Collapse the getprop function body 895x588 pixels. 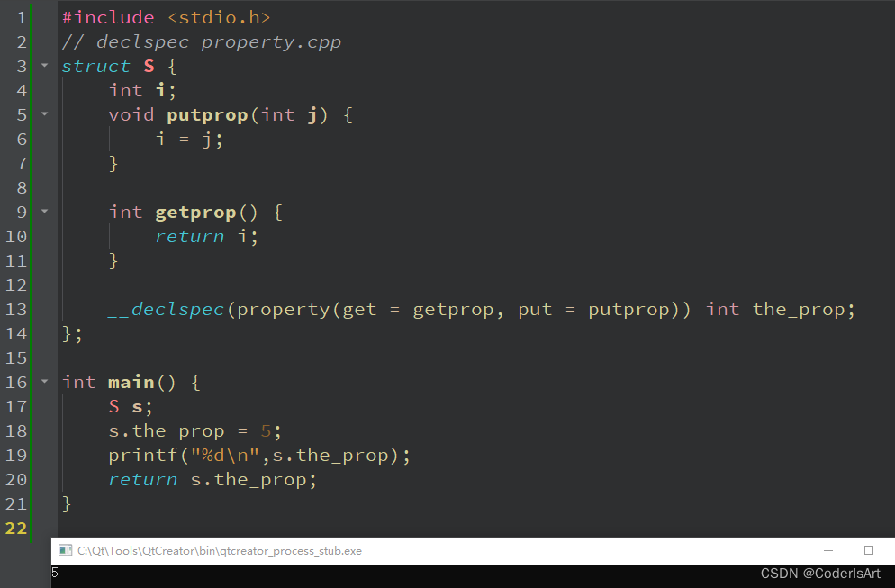(43, 212)
